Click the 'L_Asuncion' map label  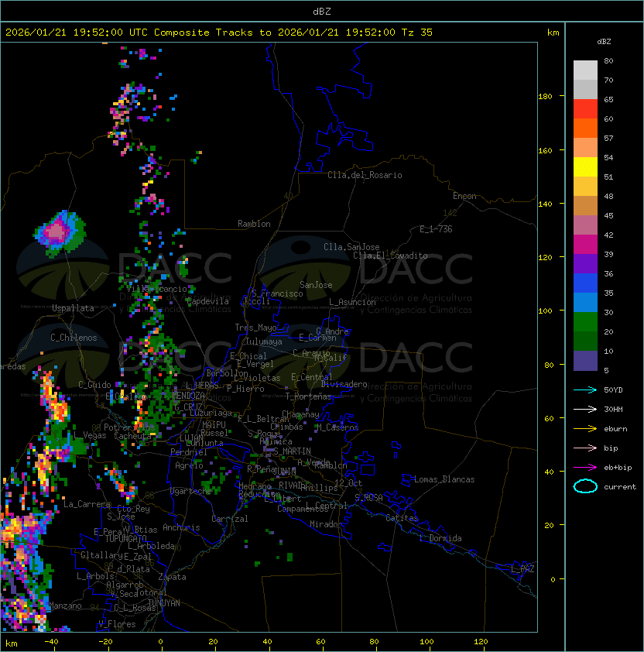tap(352, 302)
